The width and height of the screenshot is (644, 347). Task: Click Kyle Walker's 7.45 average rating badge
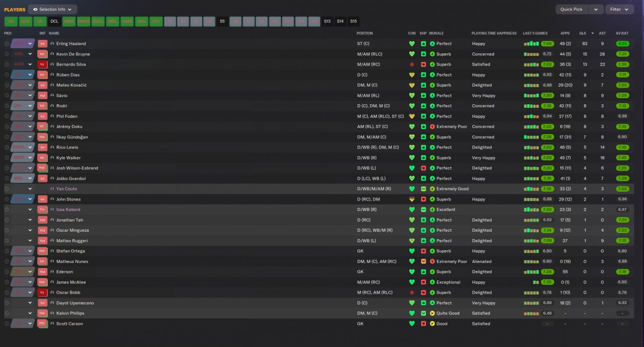(x=622, y=158)
